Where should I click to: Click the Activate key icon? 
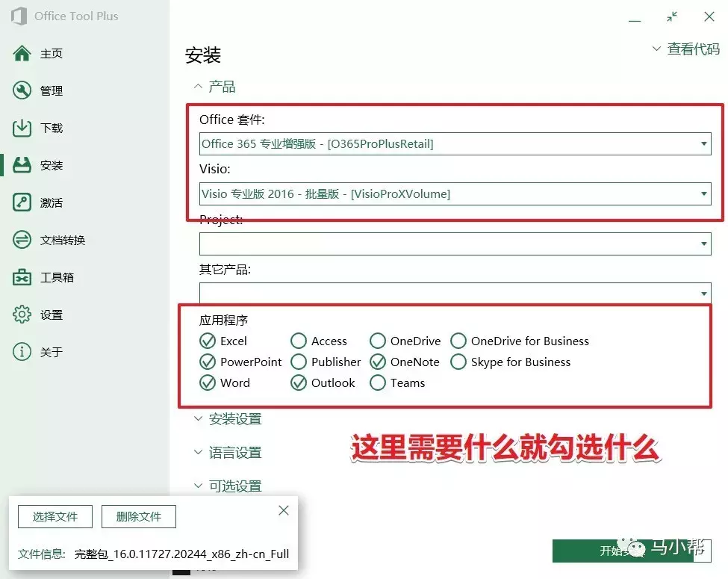point(22,202)
